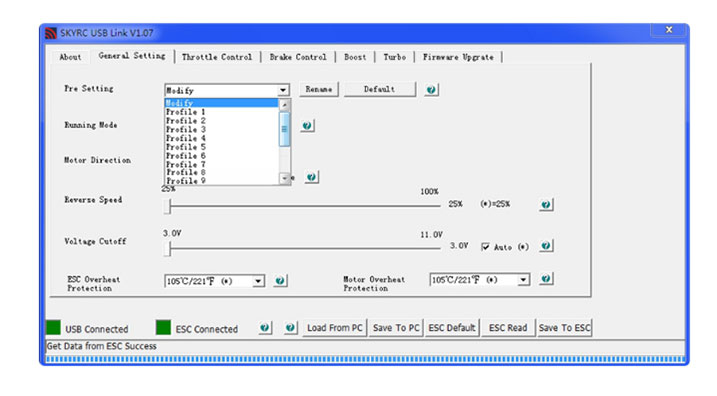Select Profile 1 from the list
717x396 pixels.
pos(221,112)
